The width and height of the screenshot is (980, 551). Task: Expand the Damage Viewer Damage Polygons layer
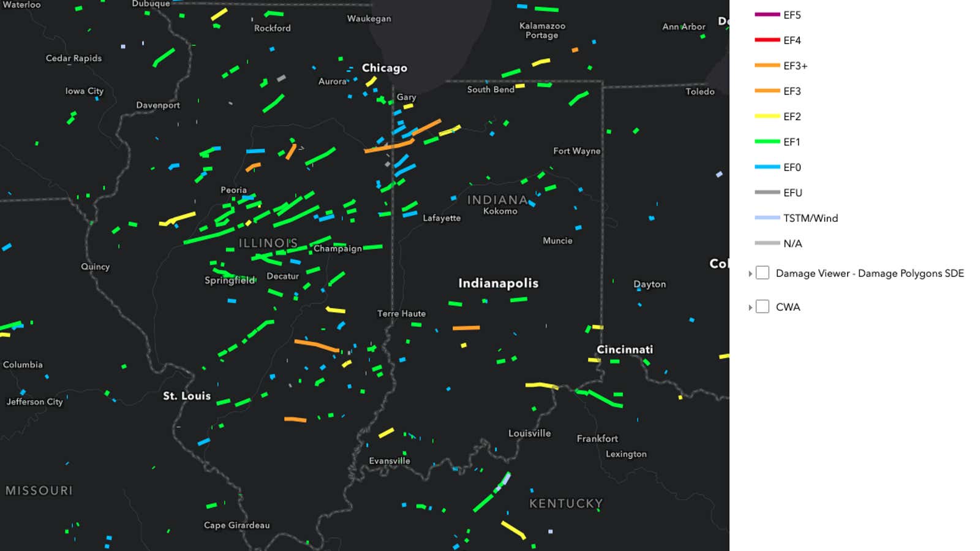[750, 273]
